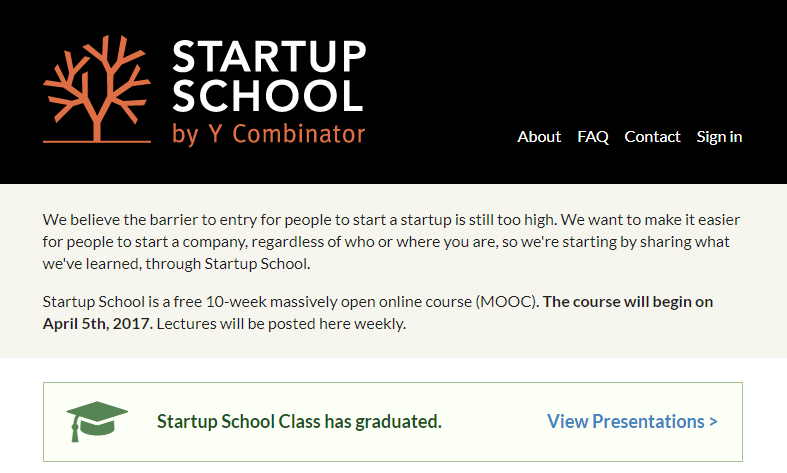Viewport: 787px width, 473px height.
Task: Select Sign in from the header
Action: tap(719, 137)
